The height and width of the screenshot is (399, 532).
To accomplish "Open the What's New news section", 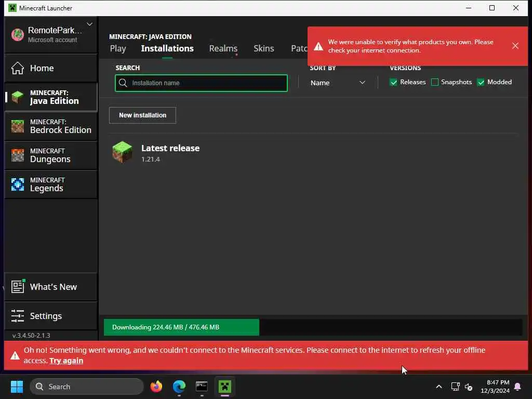I will tap(51, 287).
